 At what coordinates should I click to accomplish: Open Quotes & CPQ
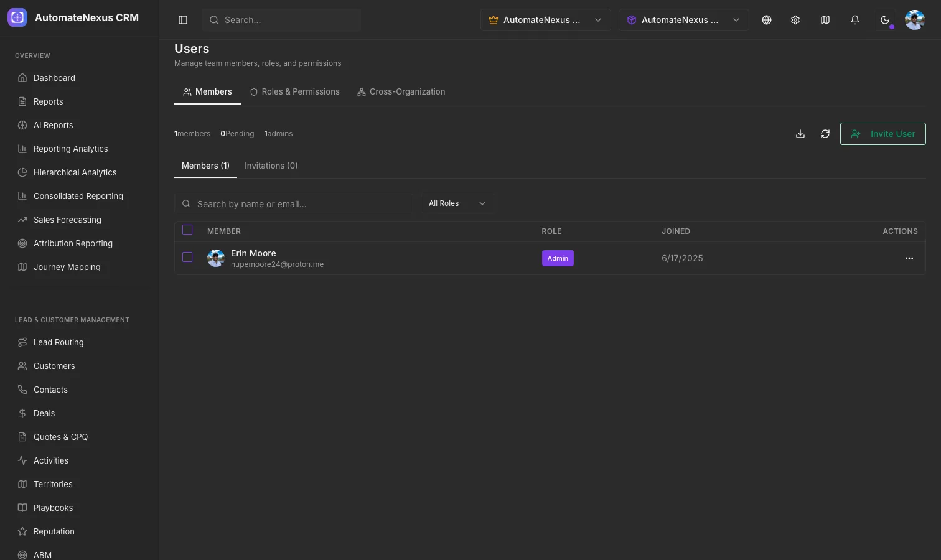click(x=80, y=437)
